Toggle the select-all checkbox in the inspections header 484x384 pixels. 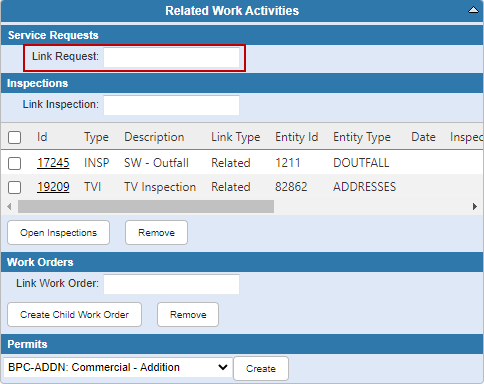pyautogui.click(x=15, y=137)
